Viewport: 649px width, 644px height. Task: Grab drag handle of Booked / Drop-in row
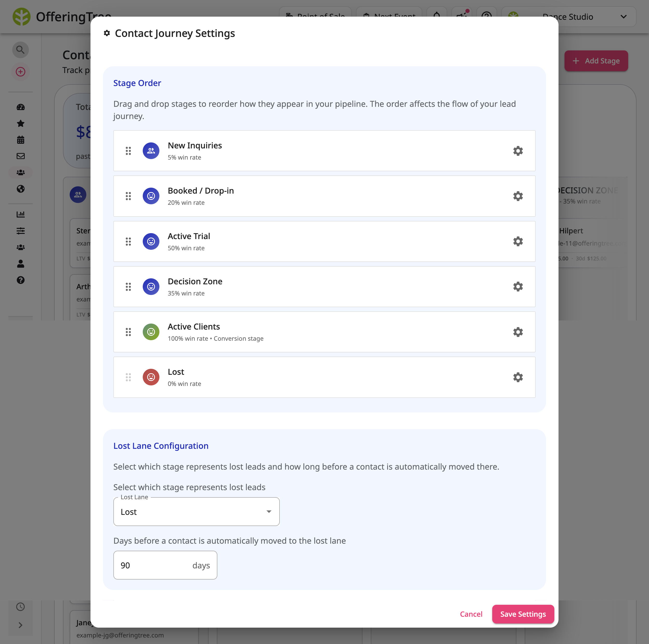[128, 196]
